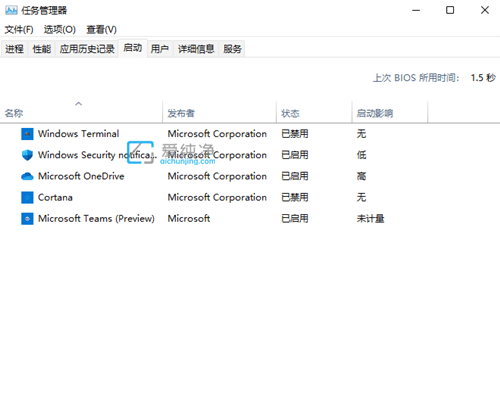The image size is (500, 398).
Task: Click OneDrive's 高 startup impact
Action: 361,176
